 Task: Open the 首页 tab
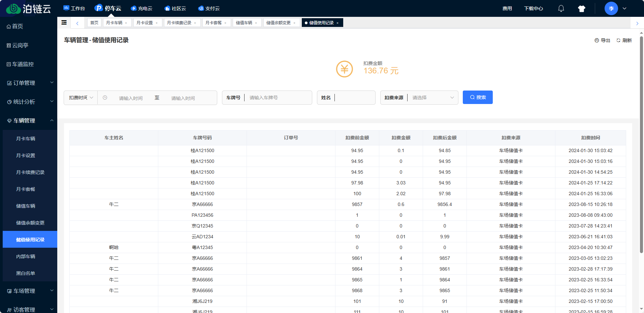coord(94,23)
